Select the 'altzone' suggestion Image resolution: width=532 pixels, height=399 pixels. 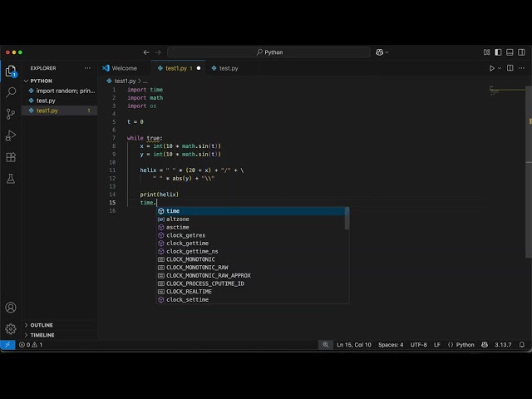tap(250, 219)
